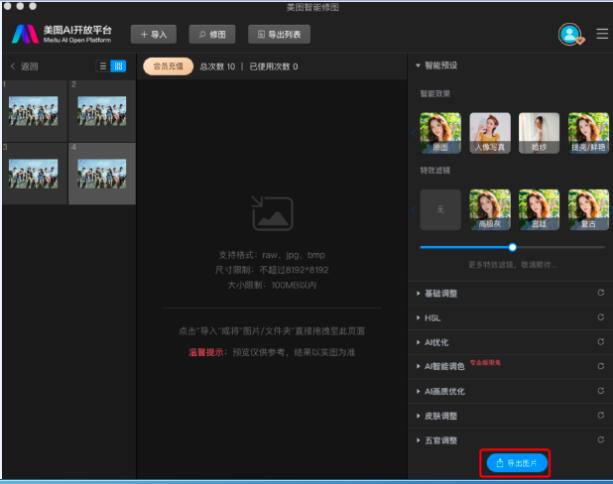
Task: Apply the 婚纱 smart effect preset
Action: click(539, 132)
